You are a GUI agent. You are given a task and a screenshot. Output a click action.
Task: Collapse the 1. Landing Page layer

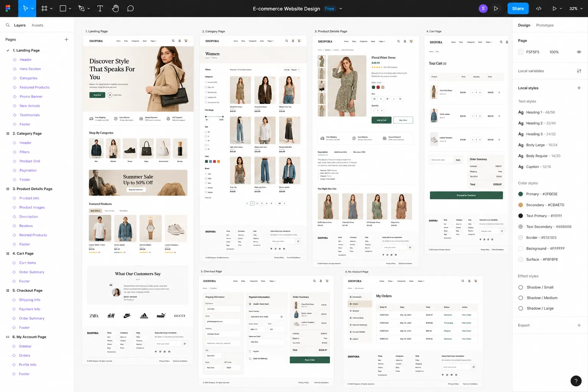[8, 51]
